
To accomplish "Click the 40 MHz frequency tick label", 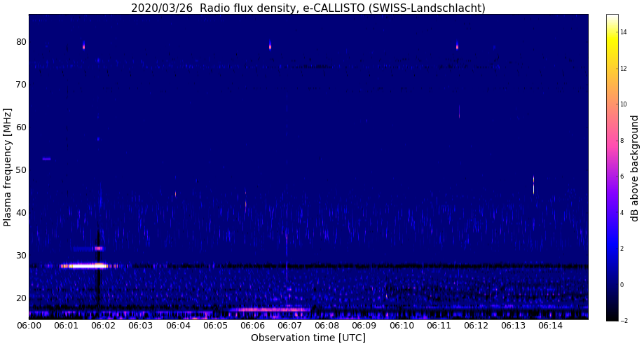I will (21, 213).
